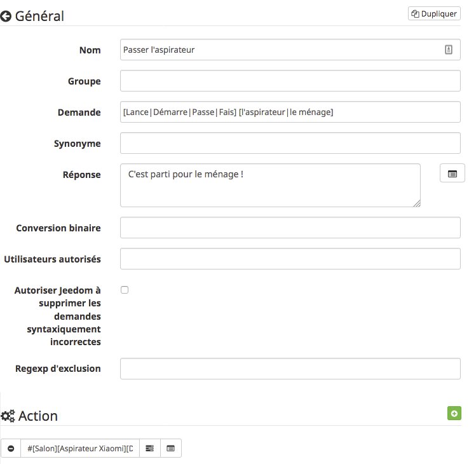Click the Réponse textarea resize handle
476x464 pixels.
pyautogui.click(x=417, y=203)
